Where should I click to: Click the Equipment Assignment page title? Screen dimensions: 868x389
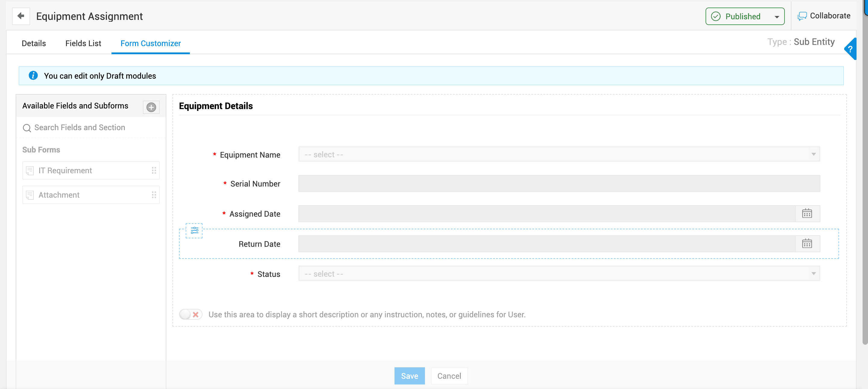click(89, 16)
